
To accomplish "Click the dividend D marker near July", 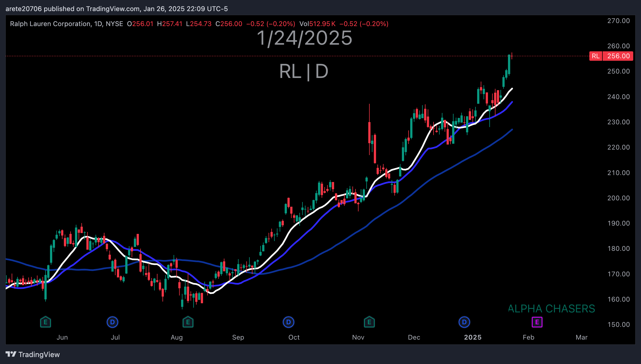I will click(112, 322).
